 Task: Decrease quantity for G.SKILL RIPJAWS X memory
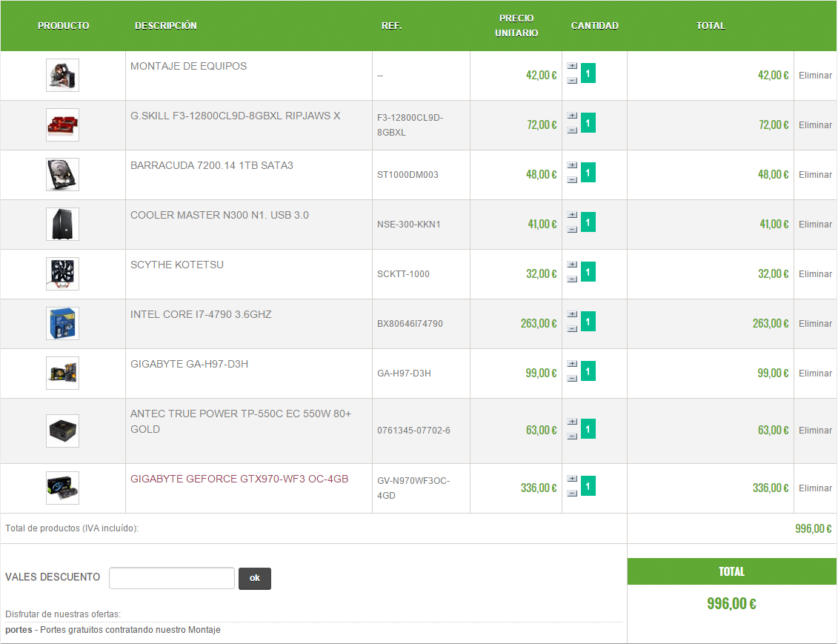point(572,130)
